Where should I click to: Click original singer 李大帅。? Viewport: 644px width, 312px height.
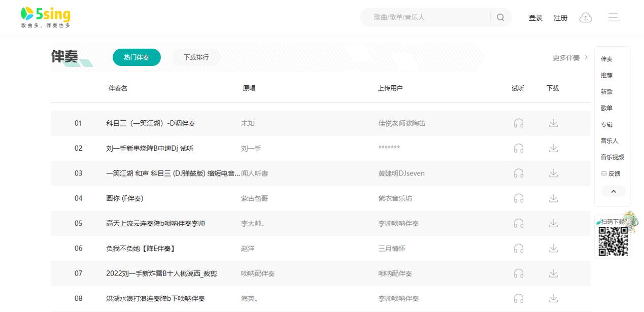(x=253, y=223)
